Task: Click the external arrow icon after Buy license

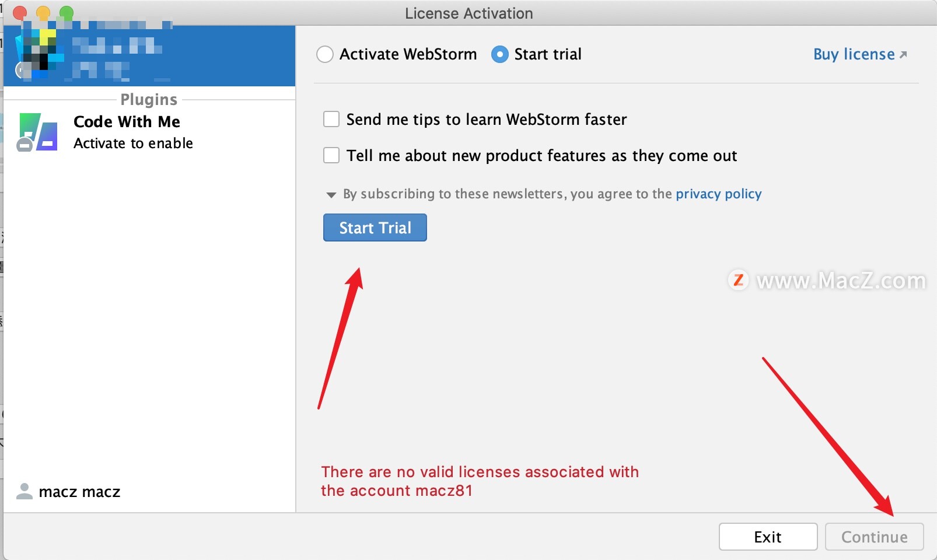Action: click(903, 55)
